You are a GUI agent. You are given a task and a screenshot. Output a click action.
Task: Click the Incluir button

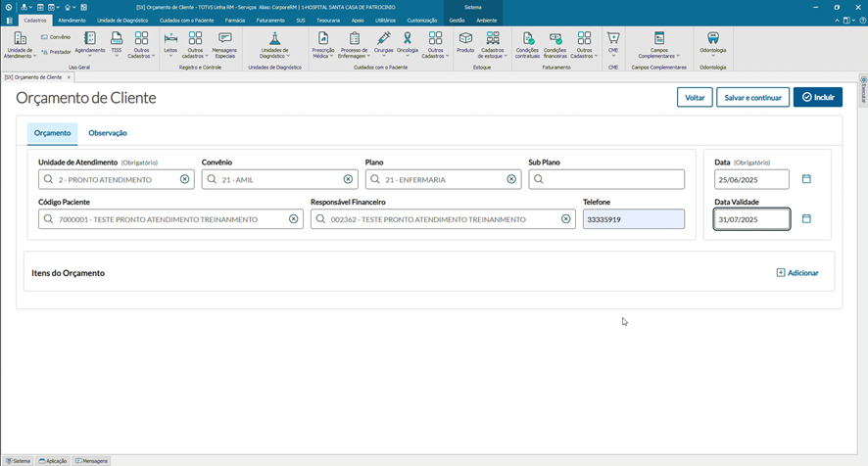(x=818, y=97)
